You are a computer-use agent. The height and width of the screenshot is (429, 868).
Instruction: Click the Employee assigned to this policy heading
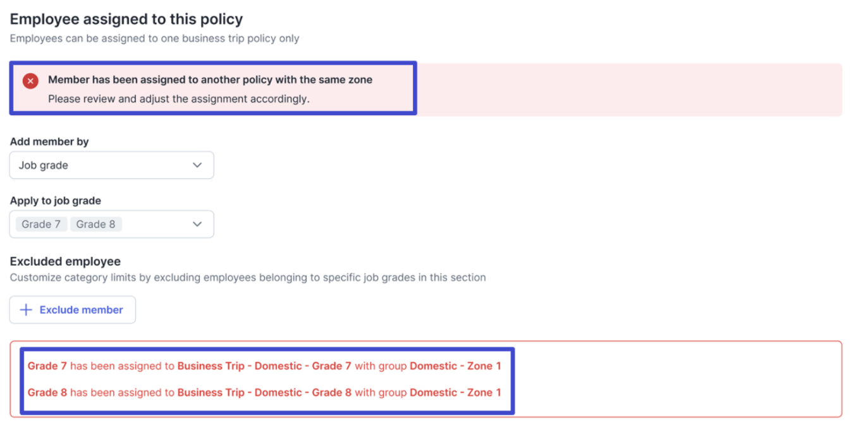126,20
